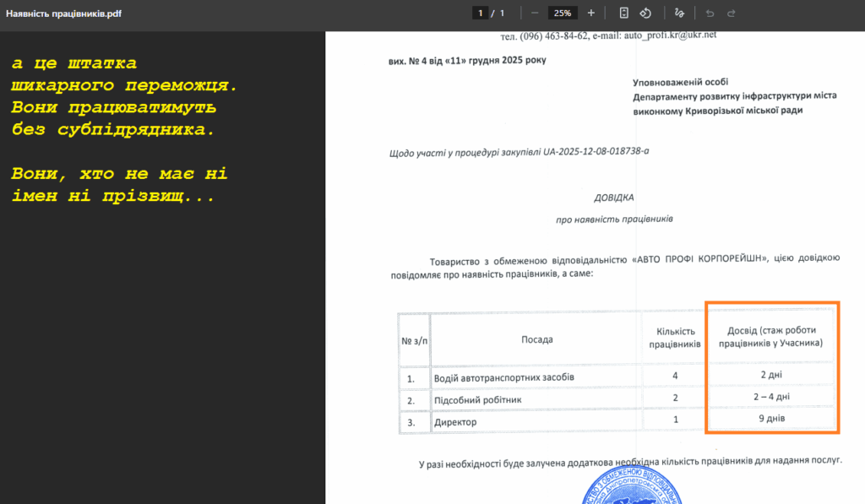
Task: Click the zoom in plus button
Action: coord(590,13)
